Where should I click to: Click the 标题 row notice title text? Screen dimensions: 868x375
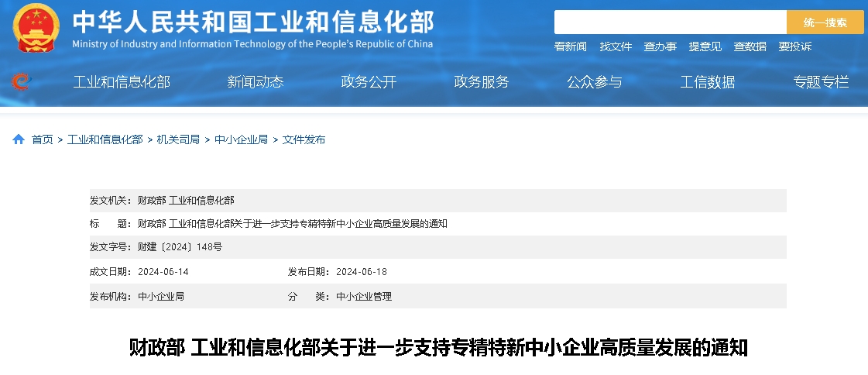click(292, 224)
